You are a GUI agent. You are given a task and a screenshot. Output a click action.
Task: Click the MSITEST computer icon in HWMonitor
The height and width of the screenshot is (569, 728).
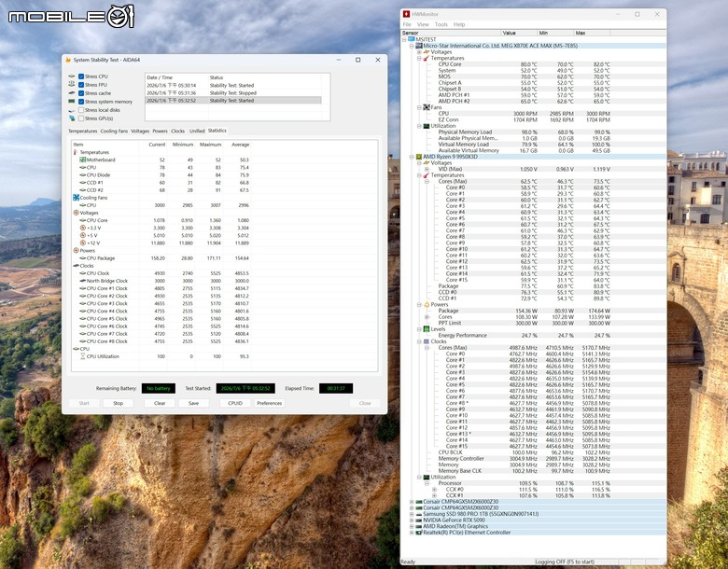[412, 40]
